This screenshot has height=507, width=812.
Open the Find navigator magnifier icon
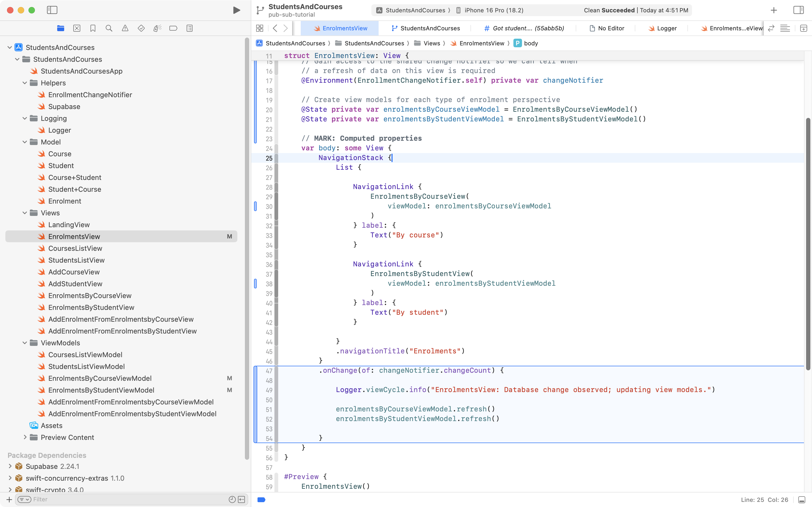(x=109, y=28)
